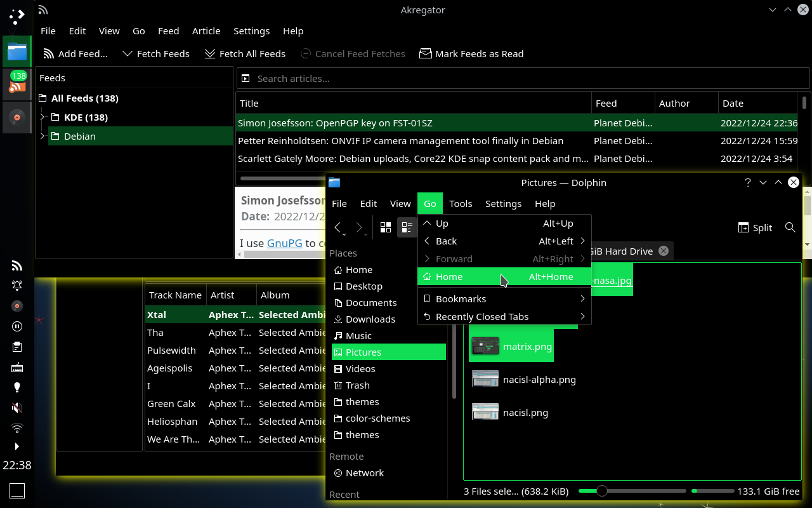Toggle the muted audio volume tray icon
This screenshot has height=508, width=812.
(x=17, y=408)
